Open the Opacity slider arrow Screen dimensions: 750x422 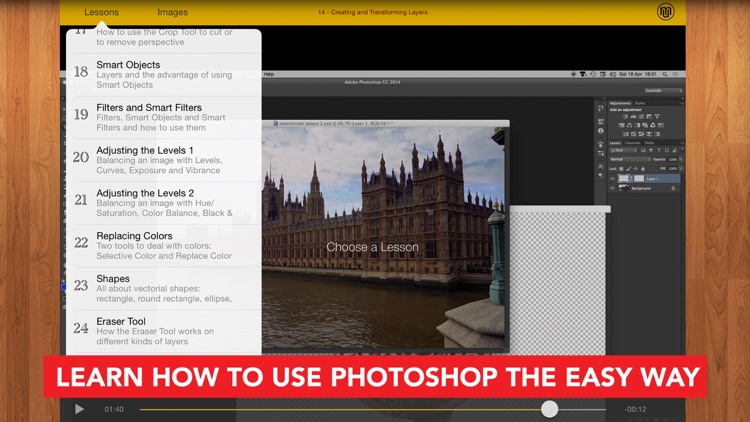point(681,159)
